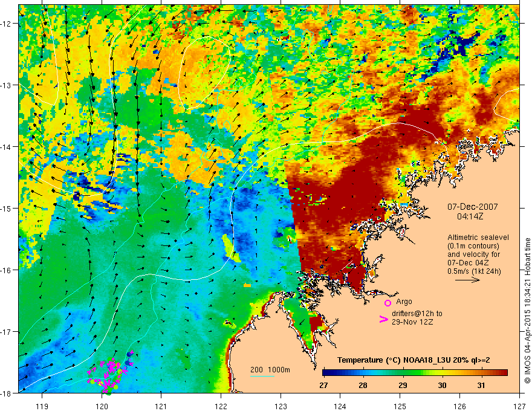532x411 pixels.
Task: Click the date label 07-Dec-2007
Action: 473,207
